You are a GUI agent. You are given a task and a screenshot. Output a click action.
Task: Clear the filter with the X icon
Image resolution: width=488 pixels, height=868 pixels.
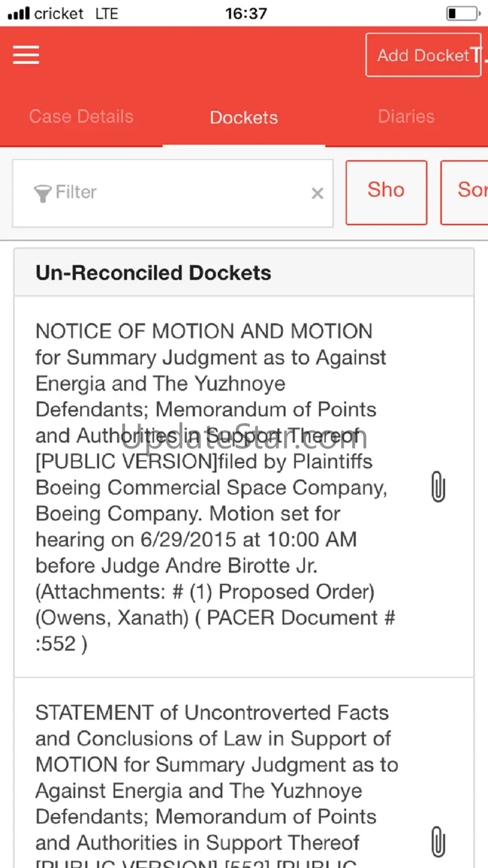click(317, 194)
